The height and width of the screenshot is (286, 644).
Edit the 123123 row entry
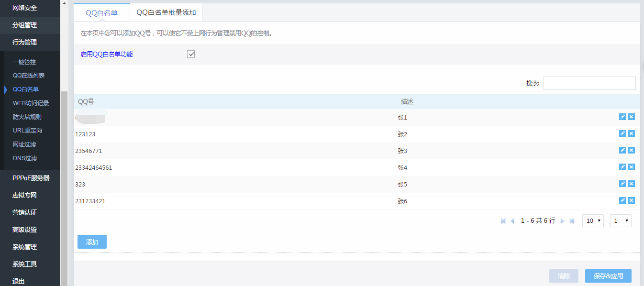(x=622, y=133)
